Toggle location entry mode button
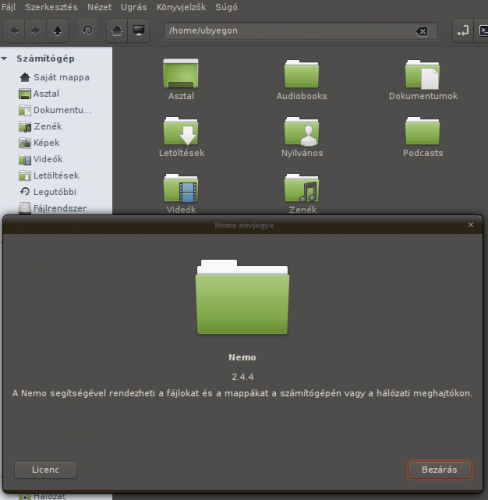 pos(463,31)
